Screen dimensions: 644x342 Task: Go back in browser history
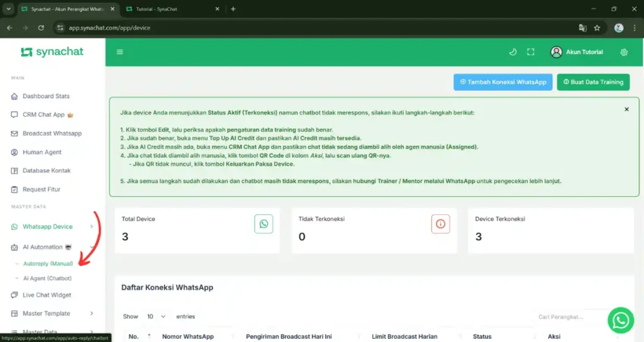[x=9, y=28]
